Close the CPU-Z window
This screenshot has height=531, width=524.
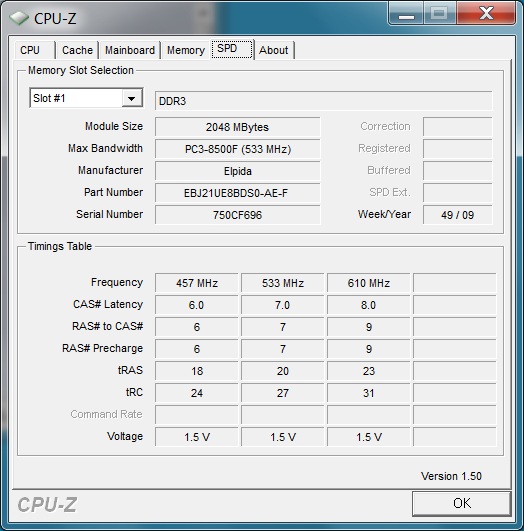pyautogui.click(x=486, y=14)
